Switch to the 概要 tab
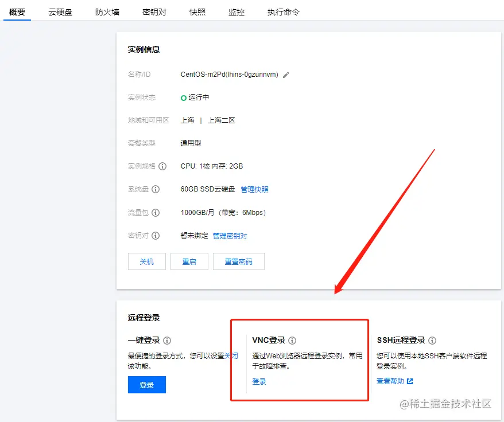Image resolution: width=504 pixels, height=422 pixels. 17,12
